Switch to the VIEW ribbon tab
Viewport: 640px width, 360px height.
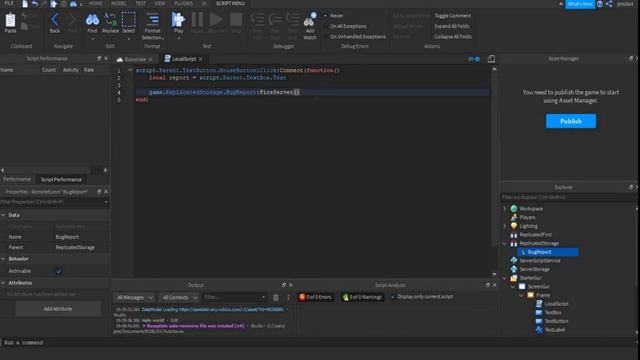[160, 3]
